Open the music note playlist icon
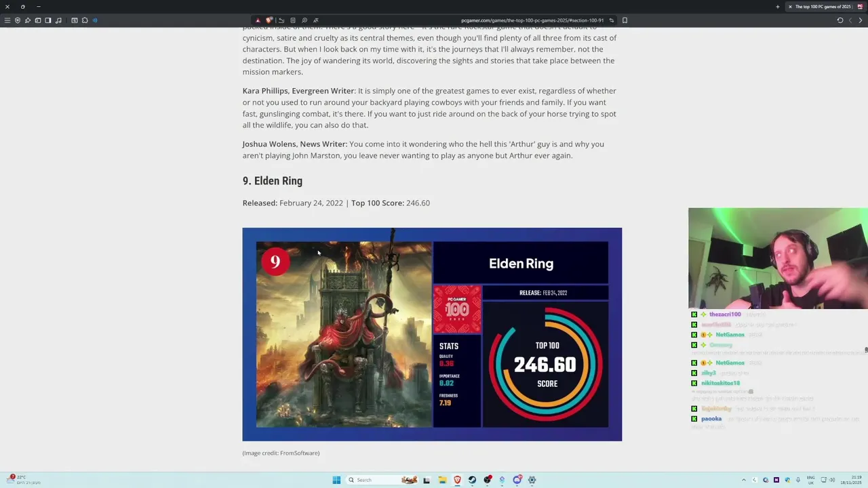The height and width of the screenshot is (488, 868). pos(58,20)
